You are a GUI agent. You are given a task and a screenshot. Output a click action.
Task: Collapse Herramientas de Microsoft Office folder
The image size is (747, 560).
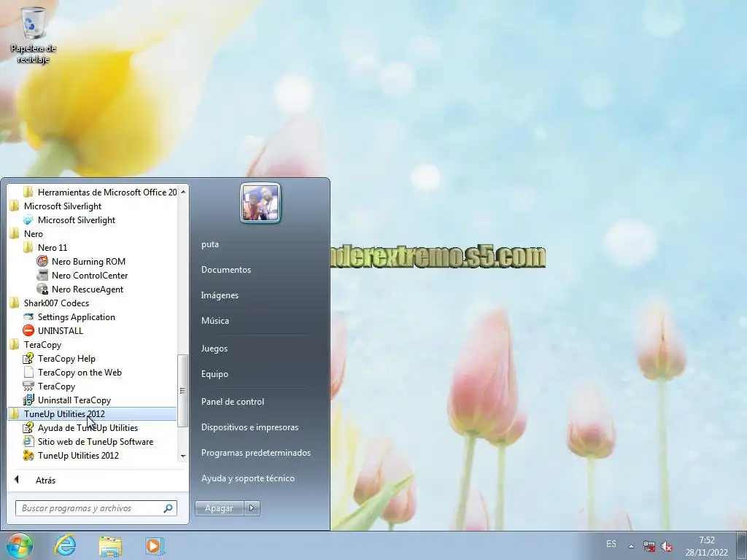tap(99, 192)
